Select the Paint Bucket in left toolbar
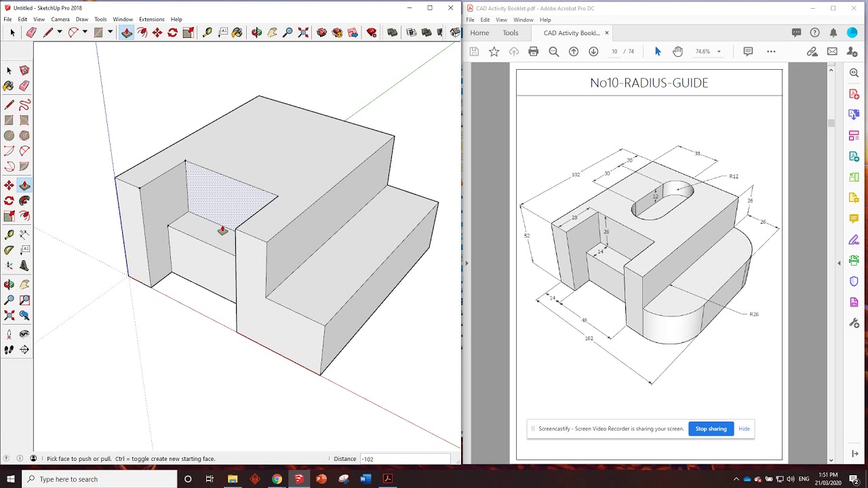Viewport: 868px width, 488px height. [x=9, y=86]
